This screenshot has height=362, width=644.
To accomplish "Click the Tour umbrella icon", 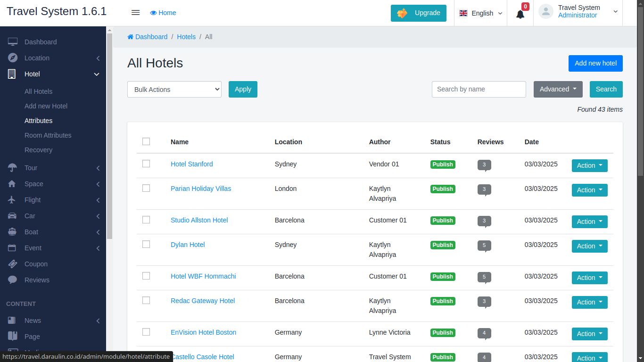I will coord(13,168).
